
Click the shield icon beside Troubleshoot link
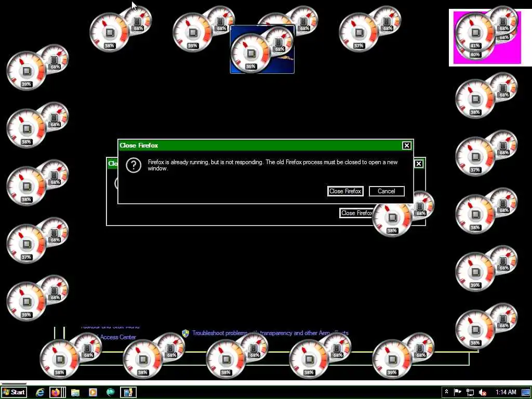(185, 333)
